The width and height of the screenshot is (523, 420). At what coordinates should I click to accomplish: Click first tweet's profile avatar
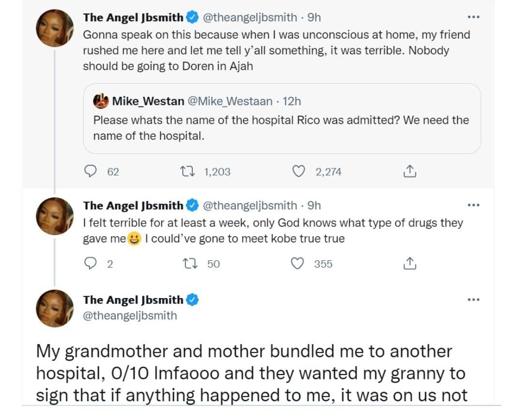point(55,28)
